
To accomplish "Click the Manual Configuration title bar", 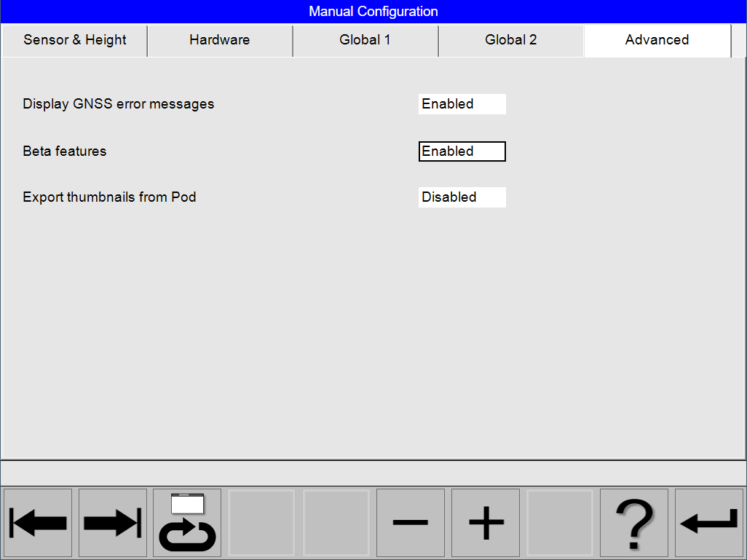I will 373,11.
